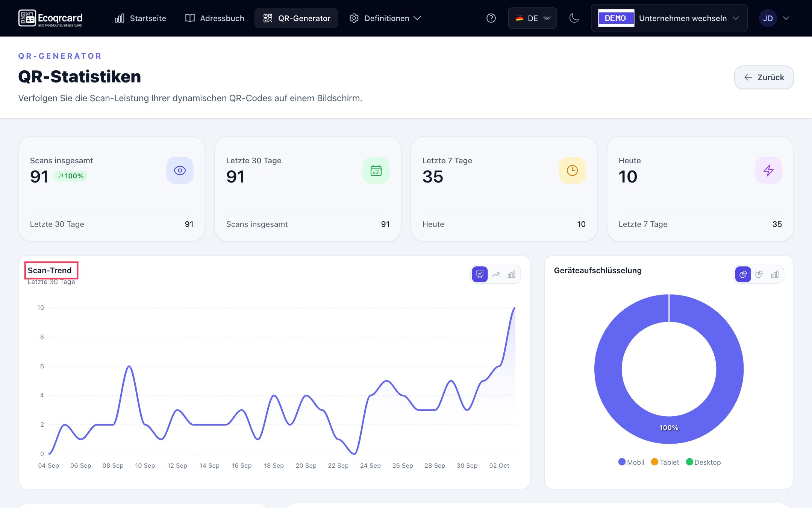Screen dimensions: 812x508
Task: Switch Geräteaufschlüsselung to pie chart view
Action: pos(759,274)
